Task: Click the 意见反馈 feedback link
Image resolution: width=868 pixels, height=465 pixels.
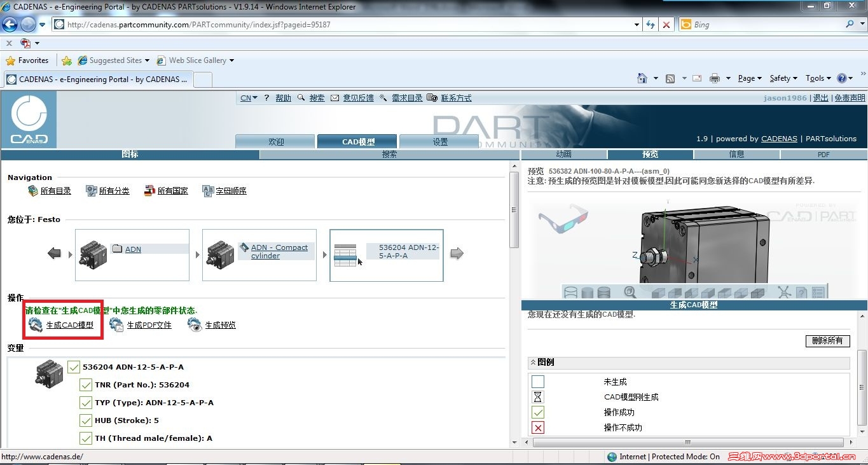Action: point(358,98)
